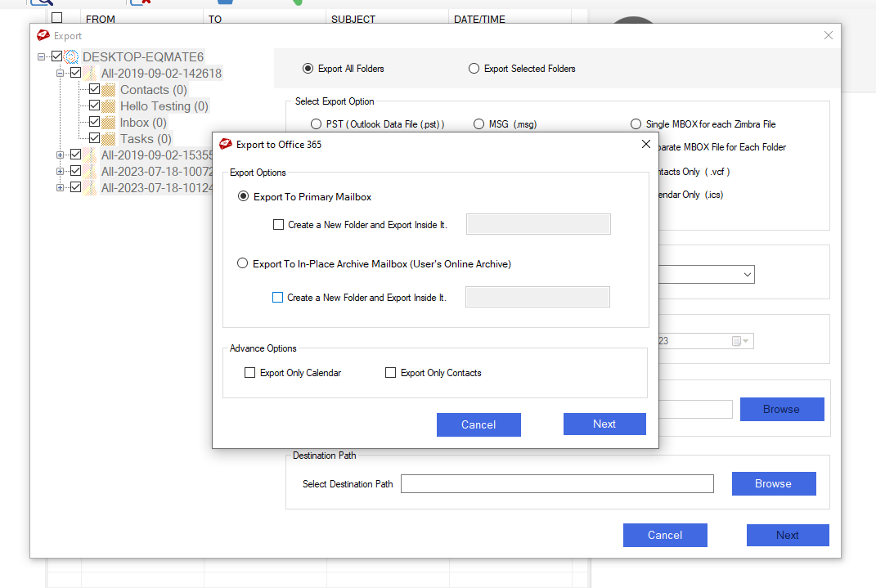Enable Export Only Calendar checkbox

coord(249,372)
